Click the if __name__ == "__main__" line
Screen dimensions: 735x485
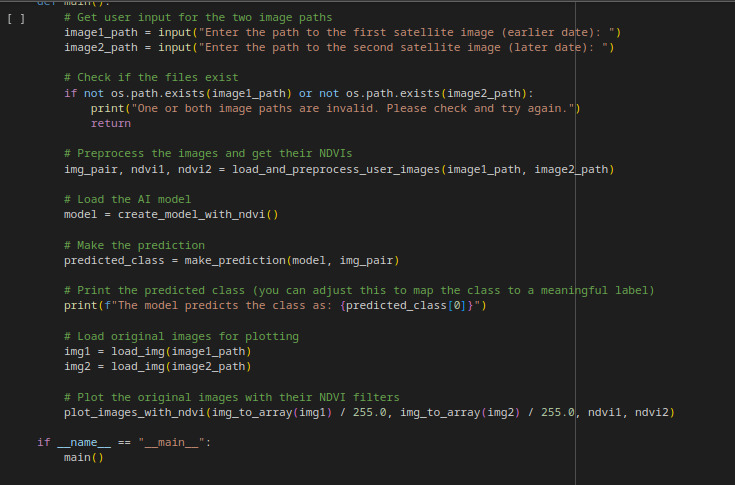click(124, 442)
